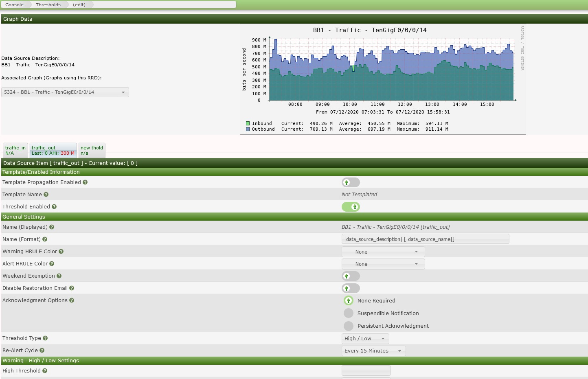Viewport: 588px width, 379px height.
Task: Click the help icon beside Re-Alert Cycle
Action: pyautogui.click(x=42, y=351)
